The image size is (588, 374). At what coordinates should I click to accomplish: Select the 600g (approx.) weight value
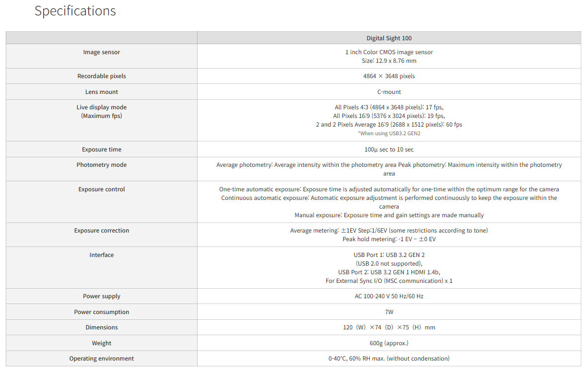389,343
